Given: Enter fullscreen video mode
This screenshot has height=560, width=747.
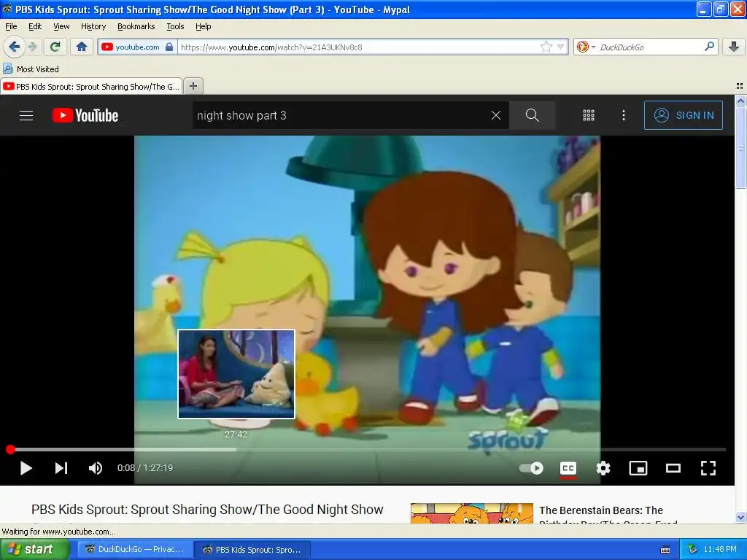Looking at the screenshot, I should [x=708, y=468].
